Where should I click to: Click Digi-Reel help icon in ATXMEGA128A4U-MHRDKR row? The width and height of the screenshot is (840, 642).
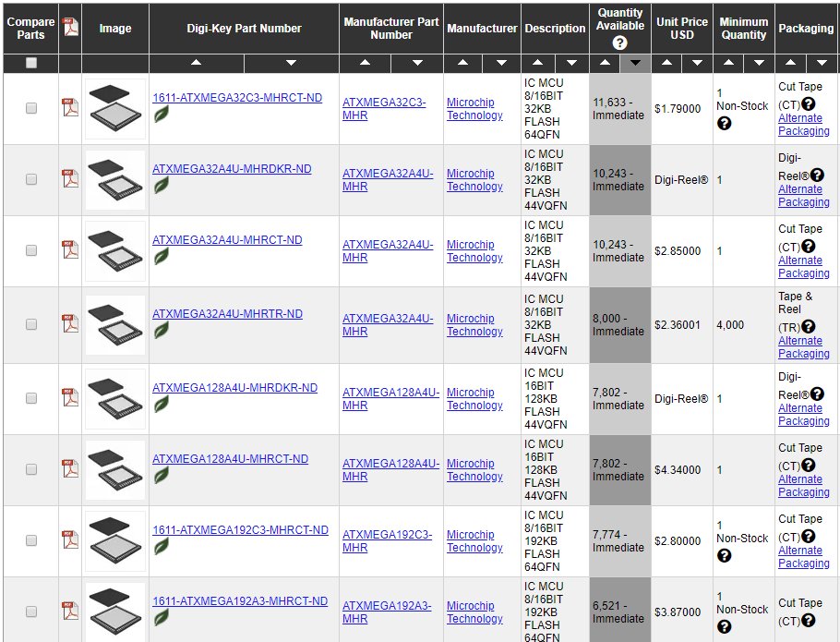tap(817, 394)
